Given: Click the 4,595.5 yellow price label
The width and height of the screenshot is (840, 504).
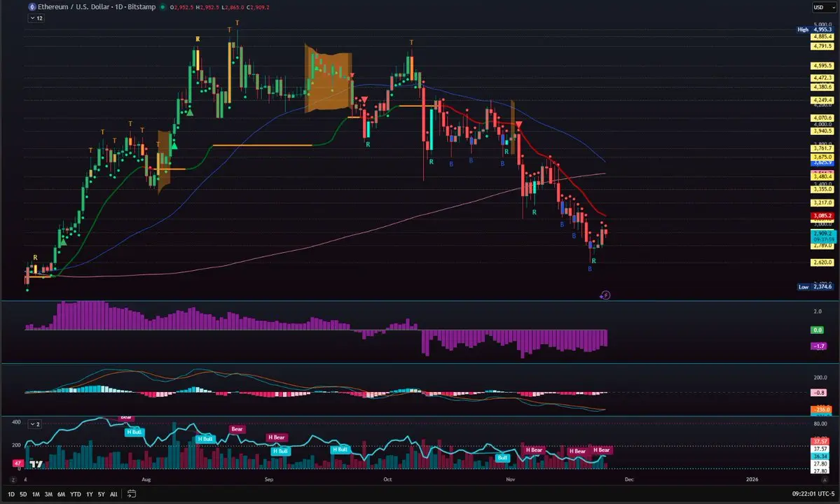Looking at the screenshot, I should tap(822, 66).
